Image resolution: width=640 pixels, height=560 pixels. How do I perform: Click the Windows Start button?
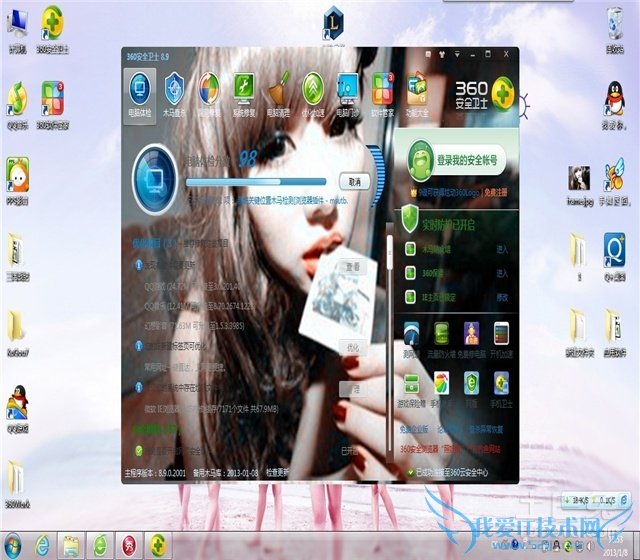pyautogui.click(x=12, y=546)
